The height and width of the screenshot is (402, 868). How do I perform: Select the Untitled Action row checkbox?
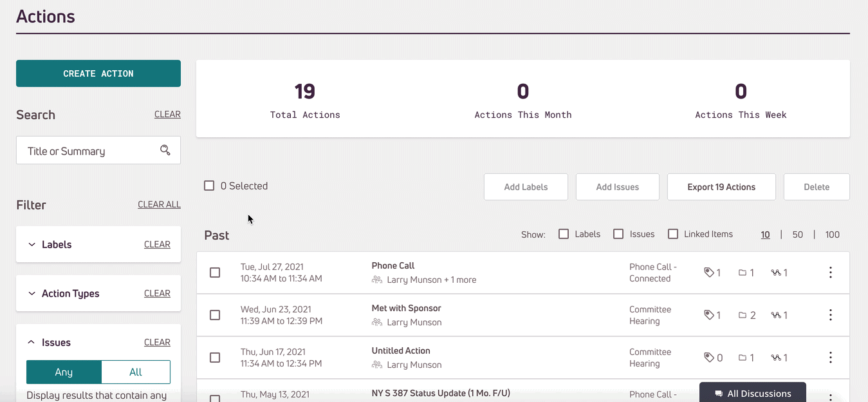(215, 358)
